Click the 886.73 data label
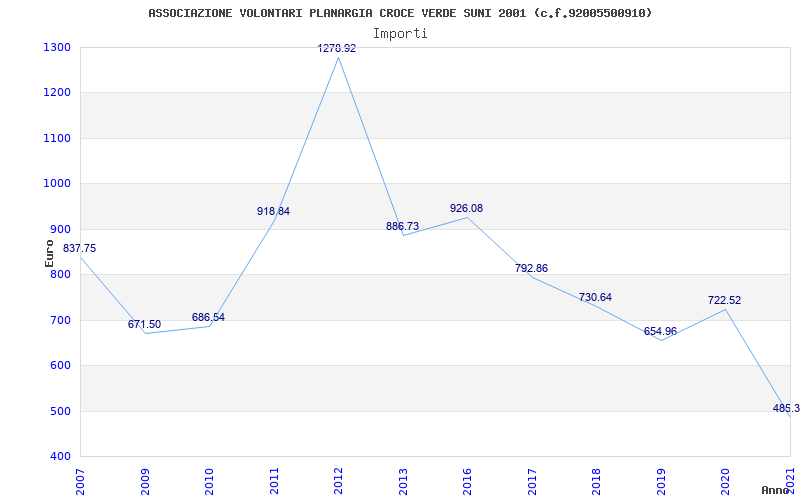This screenshot has height=500, width=800. pyautogui.click(x=403, y=227)
